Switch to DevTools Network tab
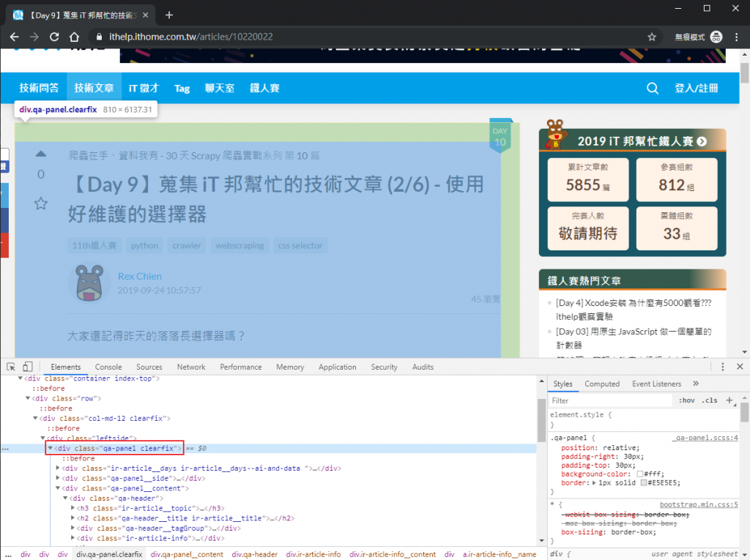The height and width of the screenshot is (560, 750). click(x=191, y=367)
